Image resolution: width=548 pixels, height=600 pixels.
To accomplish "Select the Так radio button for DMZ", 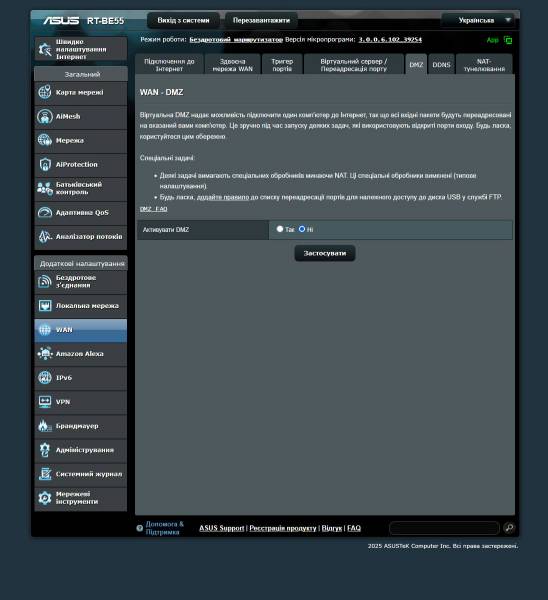I will (280, 229).
